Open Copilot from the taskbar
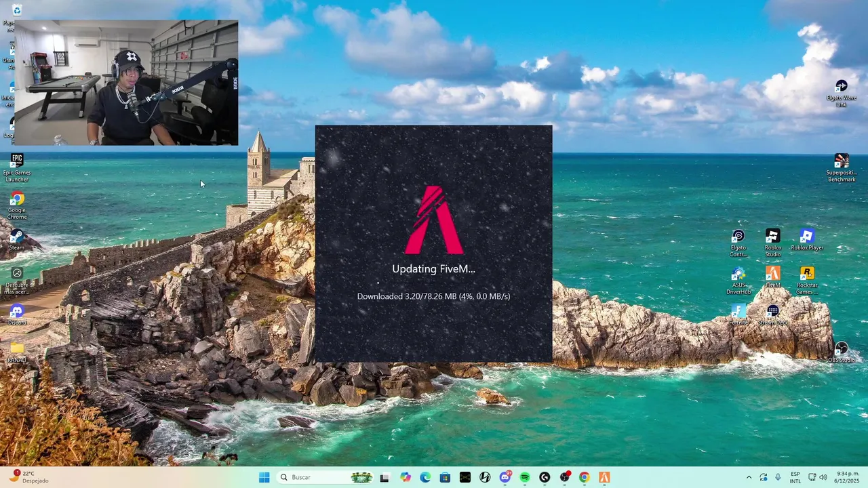This screenshot has width=868, height=488. click(x=405, y=477)
